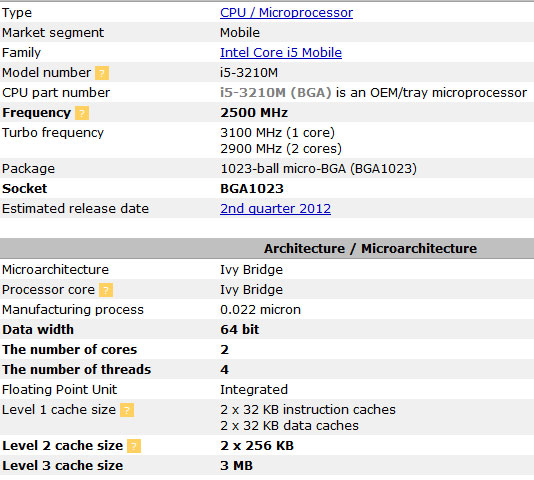Click the 2 x 256 KB cache value
Screen dimensions: 534x480
(257, 446)
